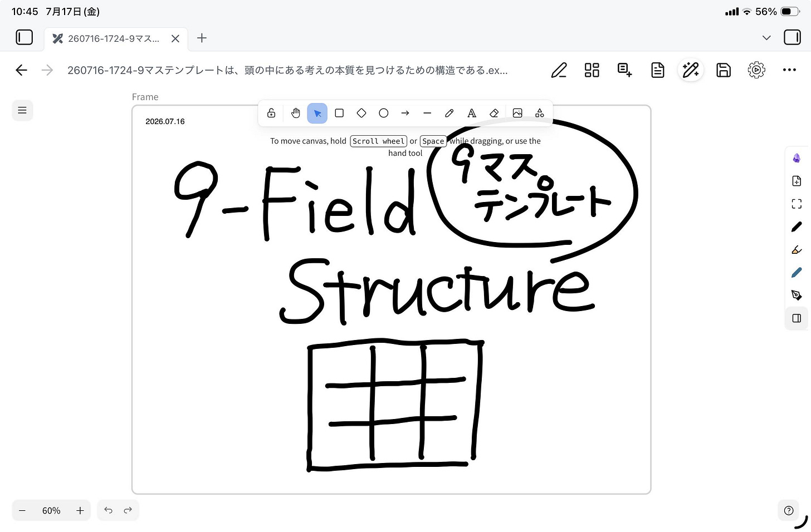Toggle the canvas lock (keep tool active)

271,114
